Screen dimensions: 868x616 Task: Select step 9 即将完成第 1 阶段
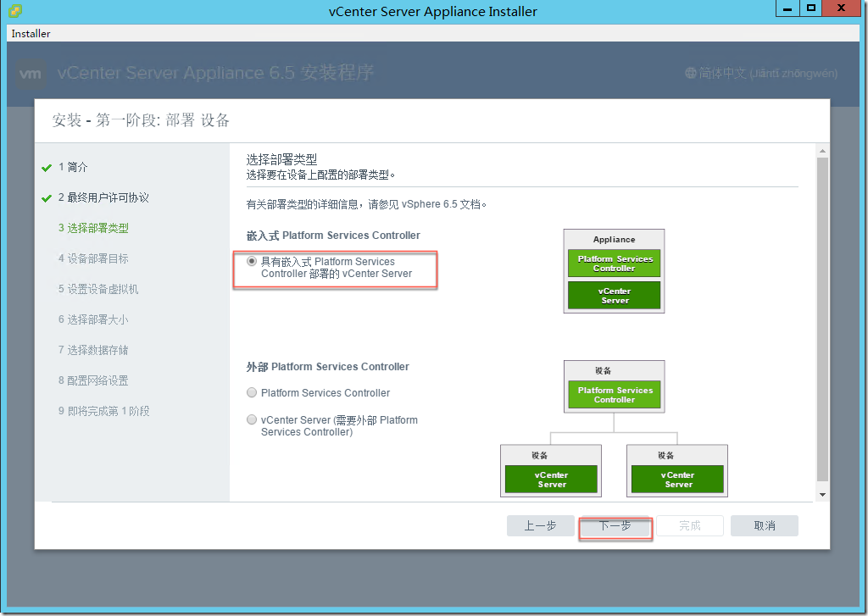[104, 411]
